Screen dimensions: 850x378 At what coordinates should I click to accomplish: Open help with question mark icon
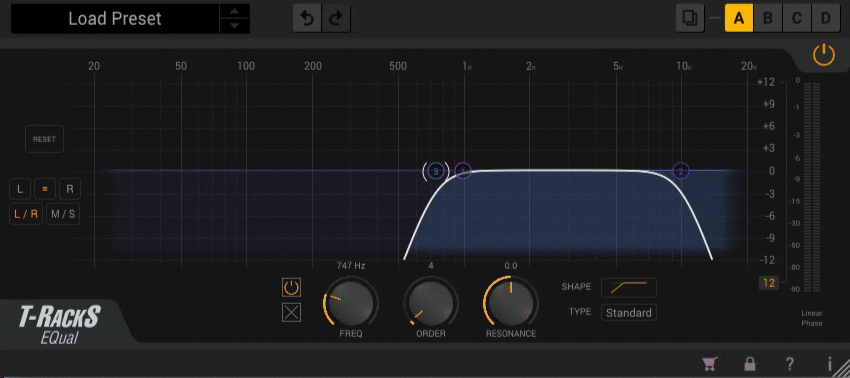pyautogui.click(x=790, y=364)
